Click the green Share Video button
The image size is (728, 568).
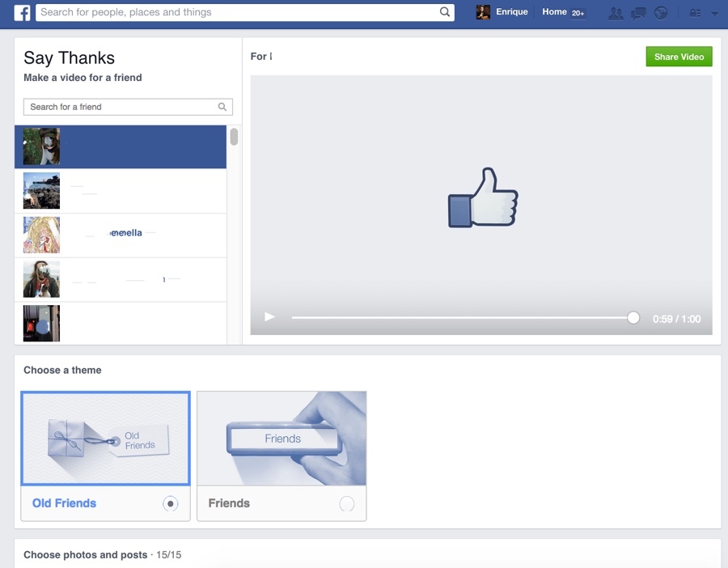click(679, 57)
